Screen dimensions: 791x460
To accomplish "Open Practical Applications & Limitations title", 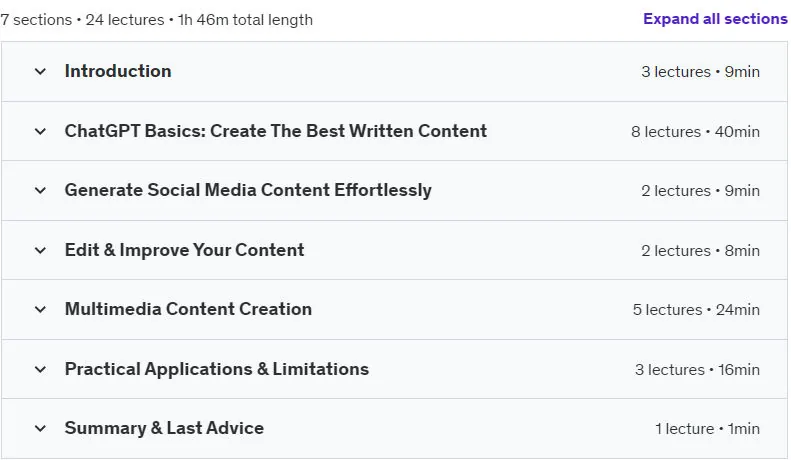I will pos(217,369).
